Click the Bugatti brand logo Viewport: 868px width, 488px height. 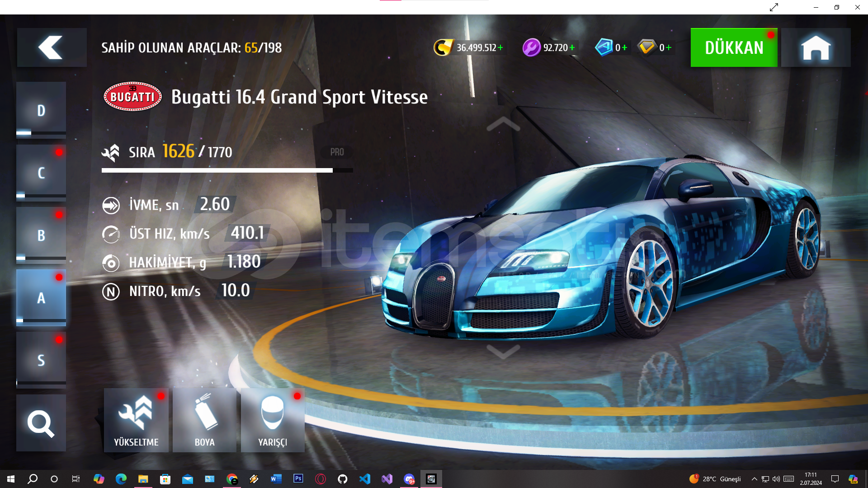[132, 96]
